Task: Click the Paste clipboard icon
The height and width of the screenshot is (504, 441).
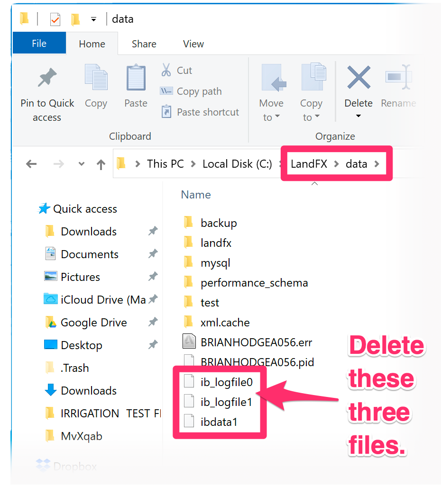Action: pyautogui.click(x=136, y=78)
